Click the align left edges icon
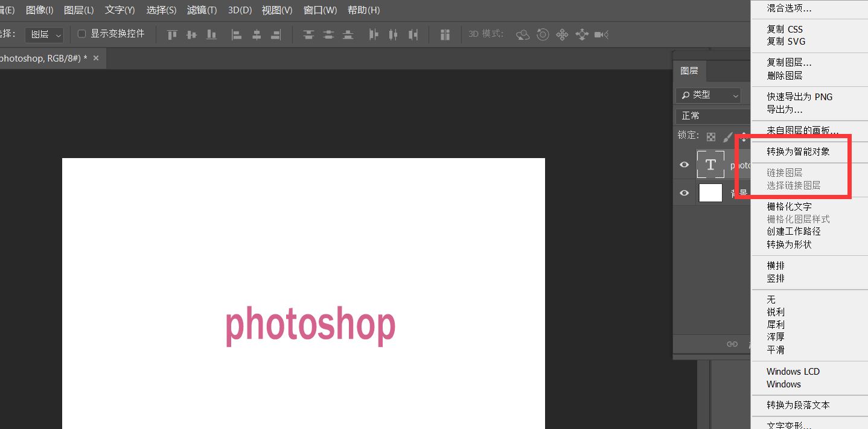 (x=237, y=34)
